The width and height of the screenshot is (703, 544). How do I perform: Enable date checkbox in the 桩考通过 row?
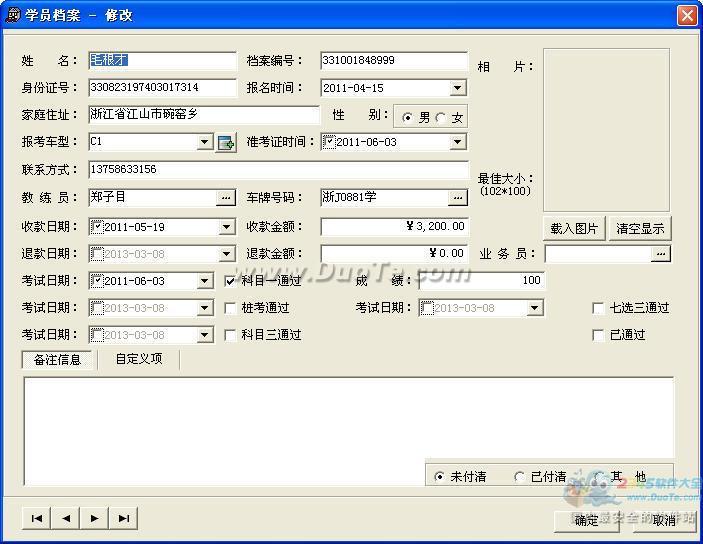pyautogui.click(x=97, y=308)
